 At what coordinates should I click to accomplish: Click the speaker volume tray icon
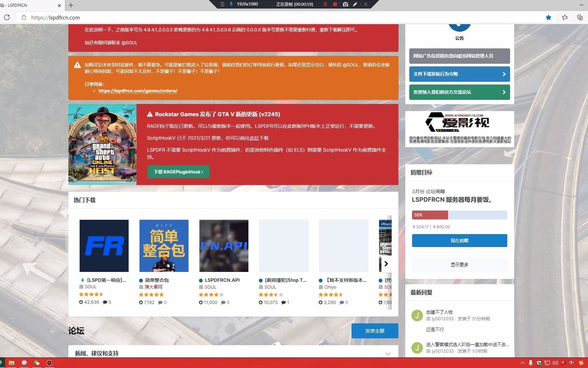tap(555, 363)
